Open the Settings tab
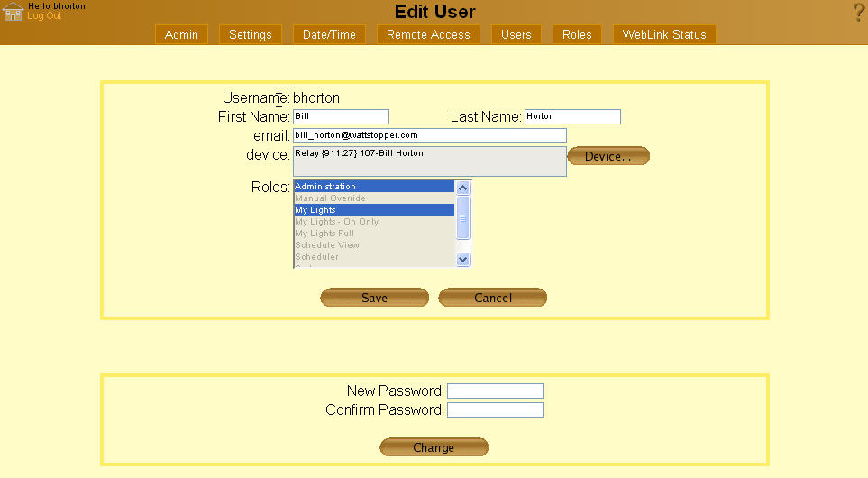Viewport: 868px width, 478px height. [251, 34]
